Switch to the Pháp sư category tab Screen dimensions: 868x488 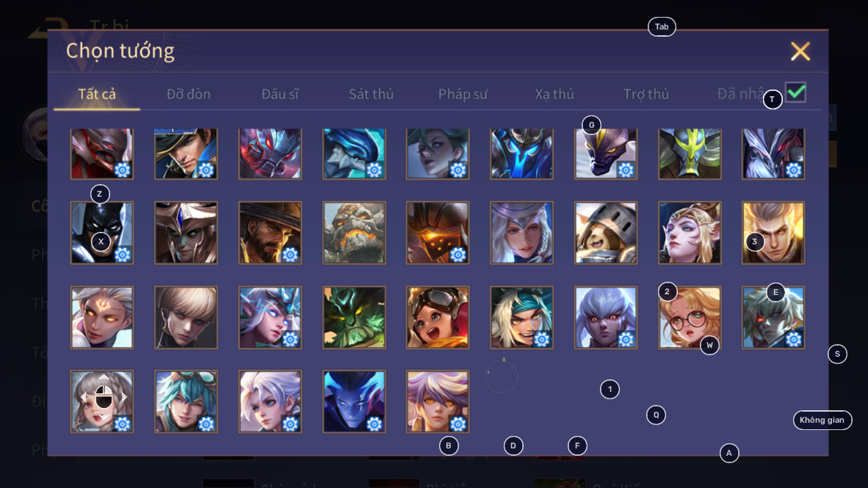(463, 94)
